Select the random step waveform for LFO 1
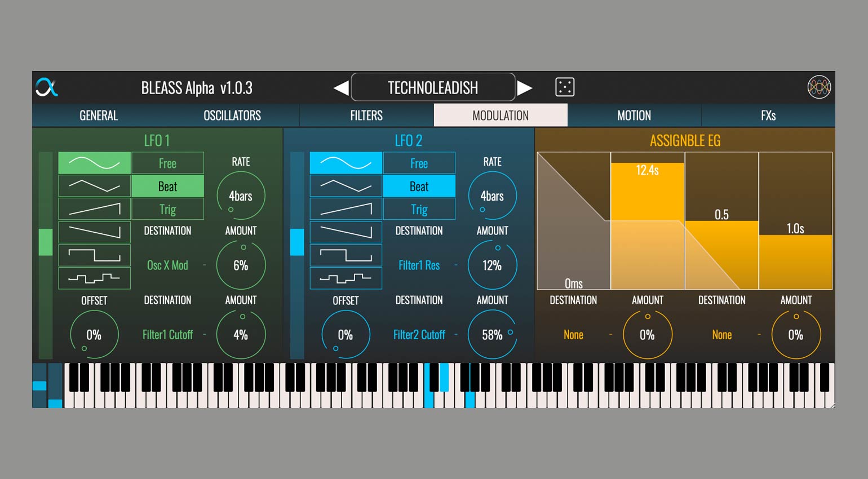This screenshot has width=868, height=479. 95,278
